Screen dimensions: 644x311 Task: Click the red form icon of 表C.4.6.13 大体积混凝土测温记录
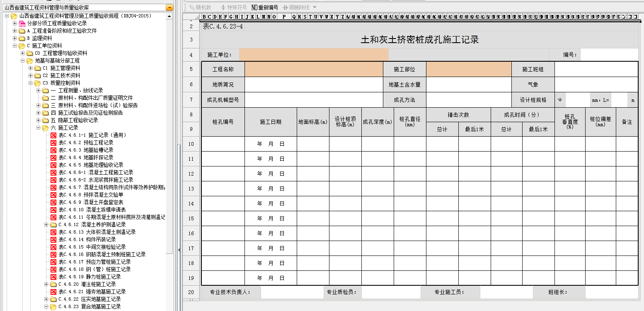pyautogui.click(x=53, y=232)
